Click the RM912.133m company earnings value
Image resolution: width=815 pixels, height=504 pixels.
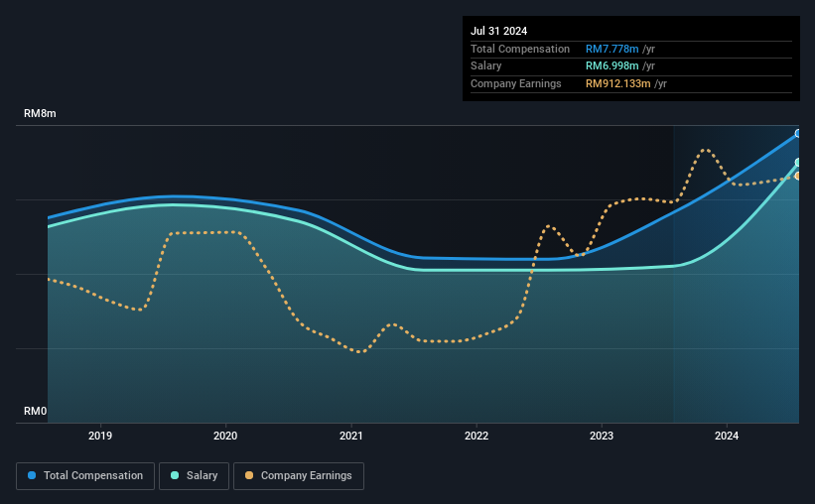click(618, 83)
